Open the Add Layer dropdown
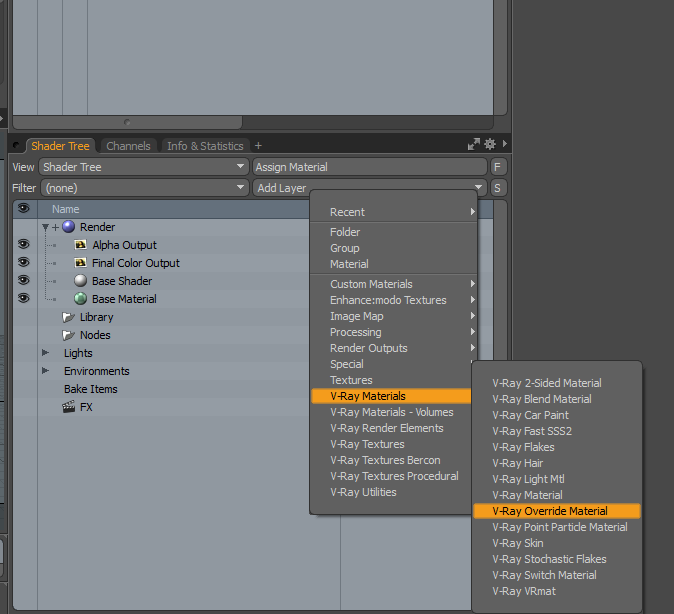This screenshot has height=614, width=674. pos(370,188)
